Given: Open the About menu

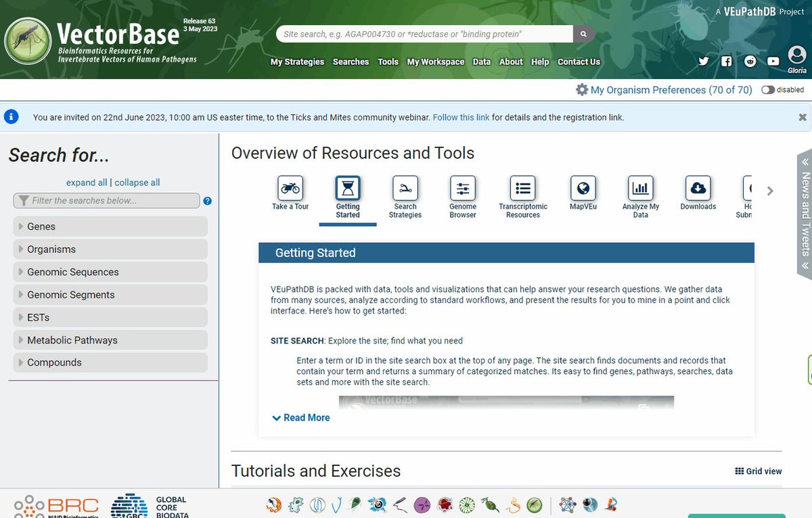Looking at the screenshot, I should pyautogui.click(x=511, y=62).
